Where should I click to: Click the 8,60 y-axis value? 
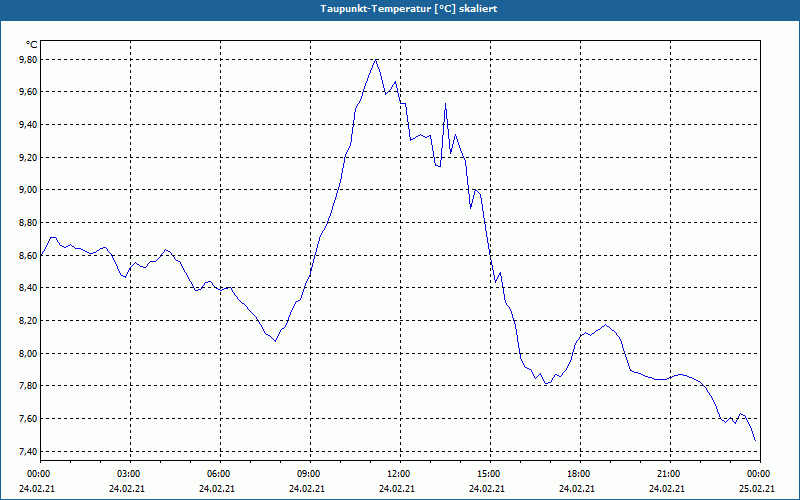tap(29, 255)
